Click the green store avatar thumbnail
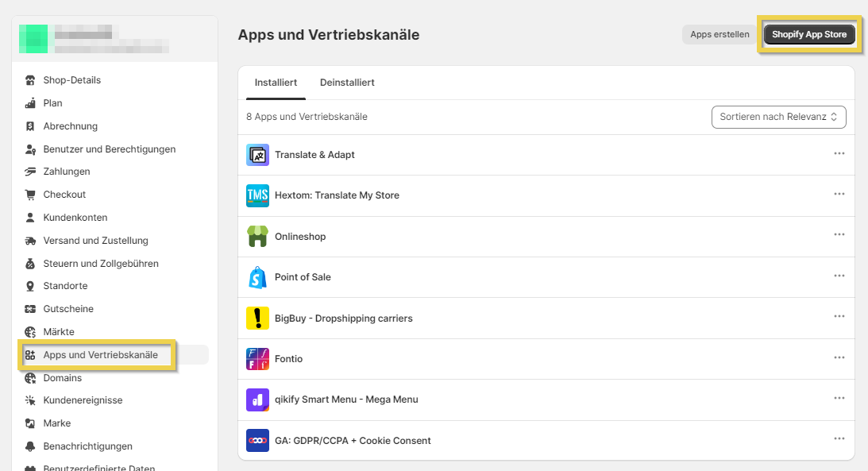Viewport: 868px width, 471px height. pyautogui.click(x=33, y=38)
